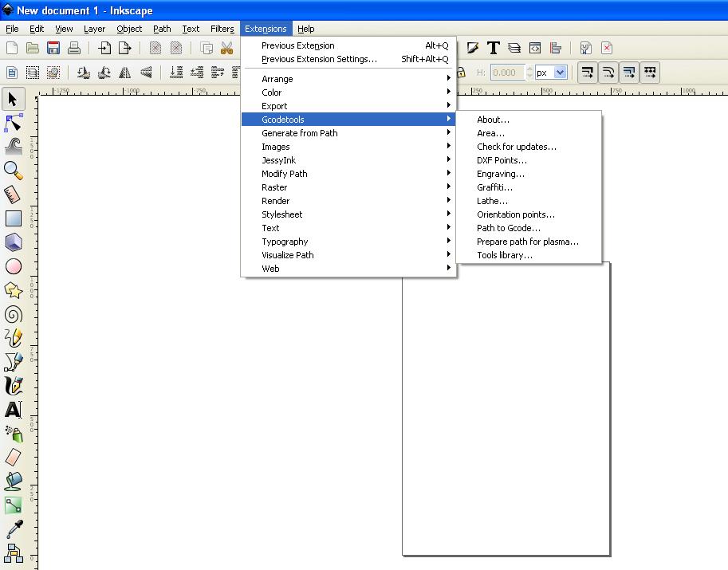The image size is (728, 570).
Task: Click the Export document icon
Action: coord(125,48)
